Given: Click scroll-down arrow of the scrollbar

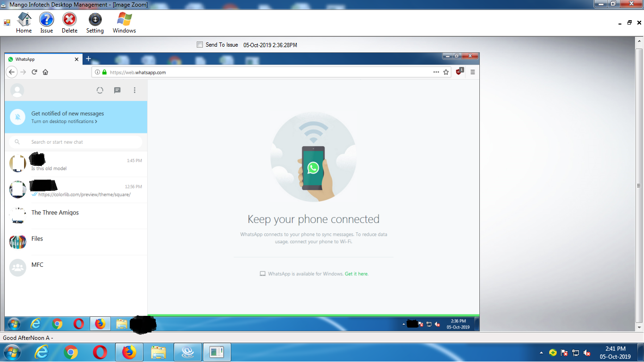Looking at the screenshot, I should click(x=639, y=327).
